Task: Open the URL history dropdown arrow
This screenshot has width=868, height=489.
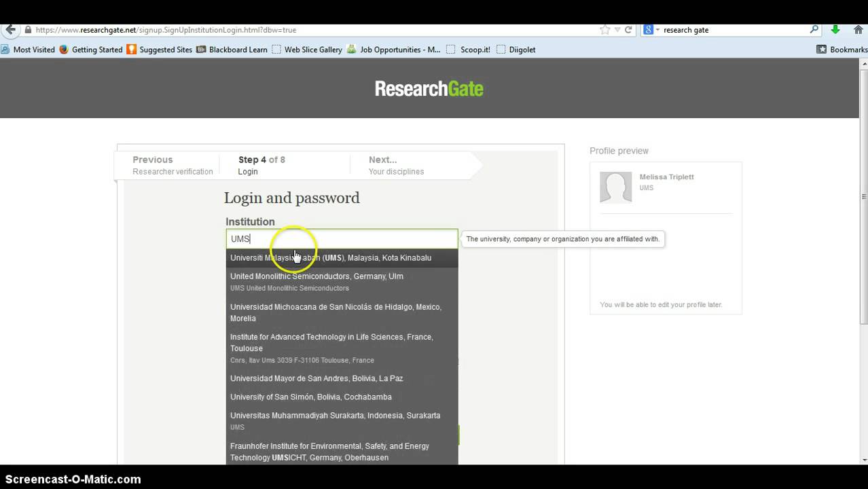Action: coord(617,30)
